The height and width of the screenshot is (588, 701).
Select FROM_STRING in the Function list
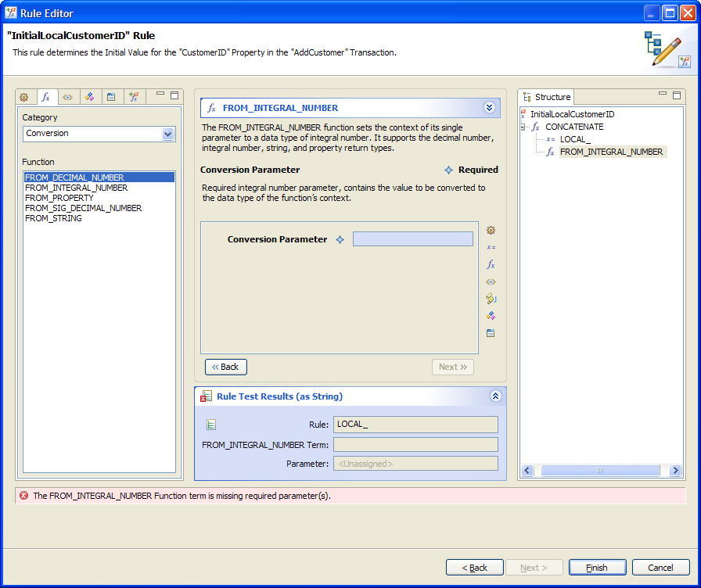click(53, 218)
